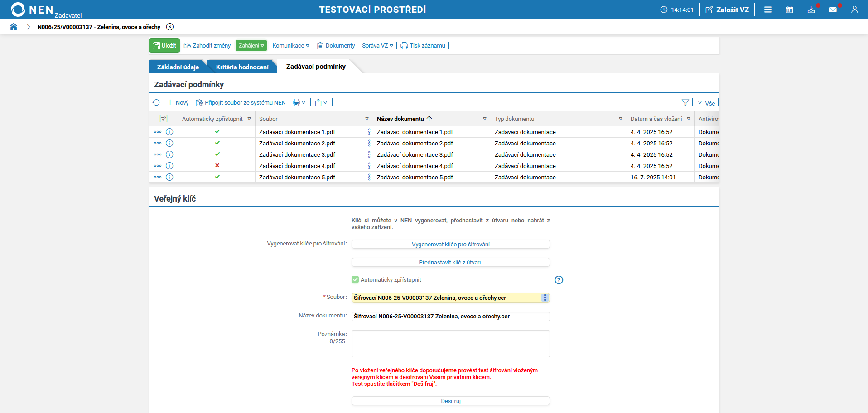Screen dimensions: 868x413
Task: Show info for Zadávací dokumentace 5.pdf row
Action: pyautogui.click(x=169, y=177)
